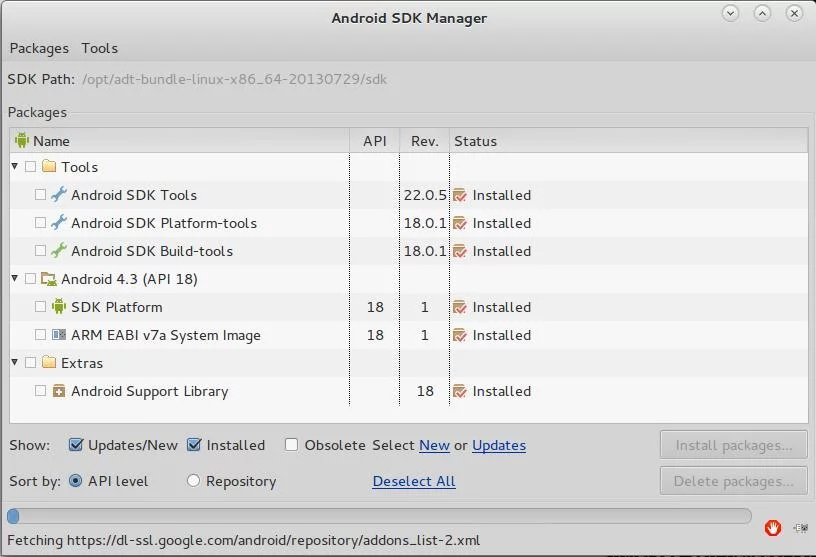Enable the Obsolete packages checkbox
The width and height of the screenshot is (816, 557).
point(291,445)
